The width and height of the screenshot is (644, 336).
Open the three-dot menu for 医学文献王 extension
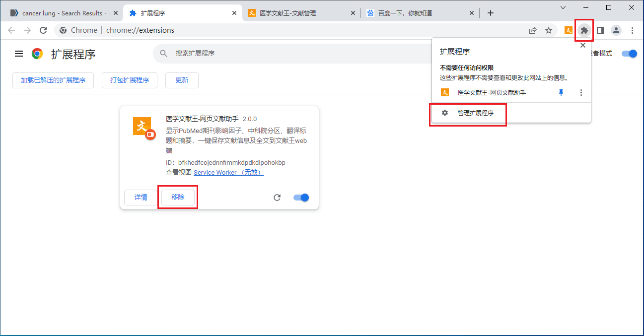point(581,92)
